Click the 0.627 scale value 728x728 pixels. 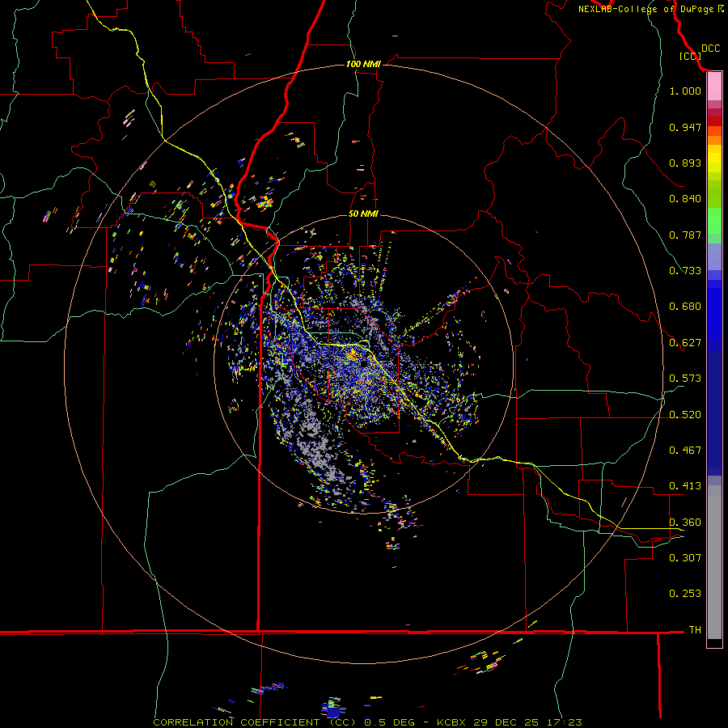(685, 343)
